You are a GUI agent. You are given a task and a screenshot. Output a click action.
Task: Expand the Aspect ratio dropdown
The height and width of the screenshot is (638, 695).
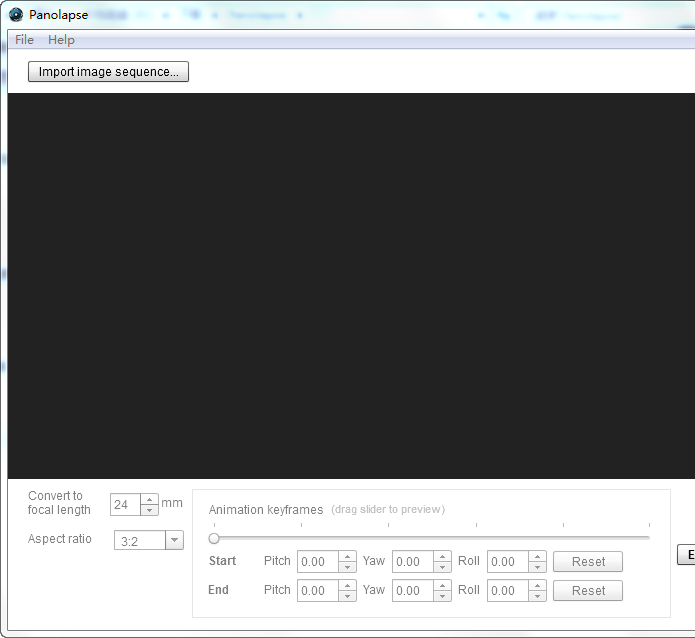(174, 541)
